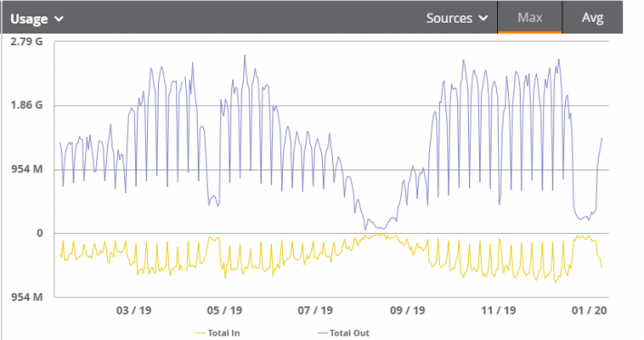644x340 pixels.
Task: Click the upper 954 M y-axis label
Action: pyautogui.click(x=26, y=170)
